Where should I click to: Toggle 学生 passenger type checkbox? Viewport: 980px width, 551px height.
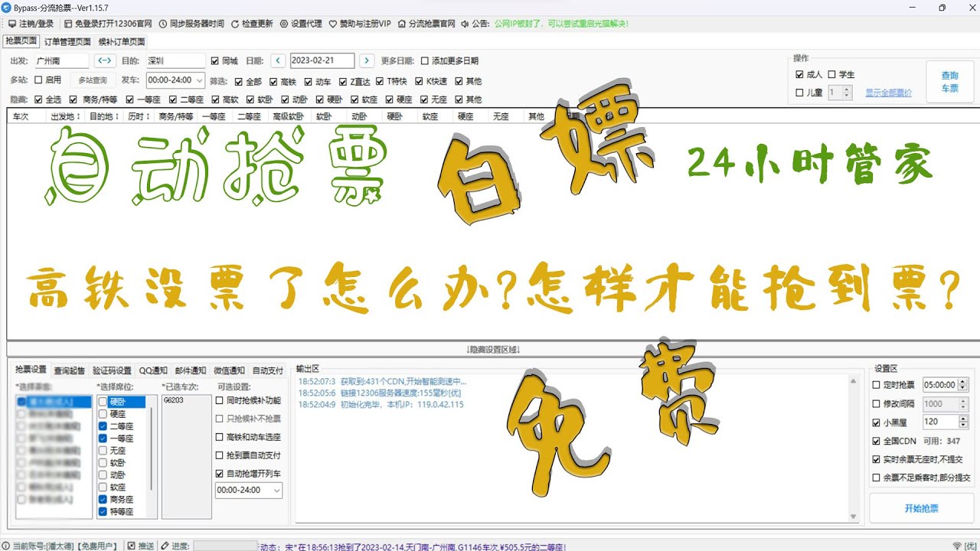pyautogui.click(x=832, y=74)
